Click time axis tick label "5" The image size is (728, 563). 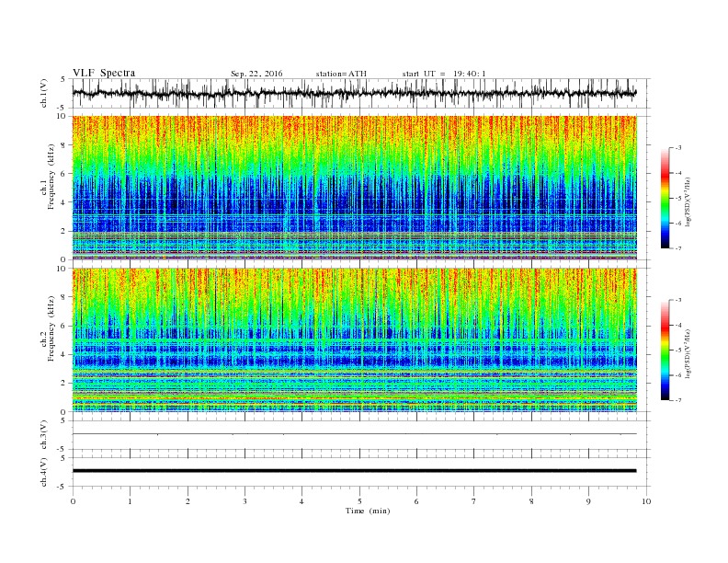[x=359, y=501]
